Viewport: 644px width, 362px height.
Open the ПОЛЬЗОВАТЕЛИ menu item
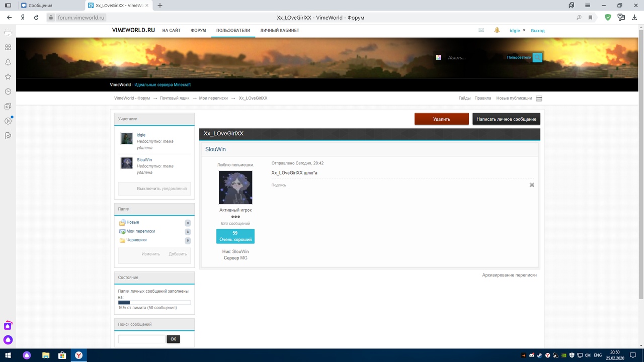233,31
